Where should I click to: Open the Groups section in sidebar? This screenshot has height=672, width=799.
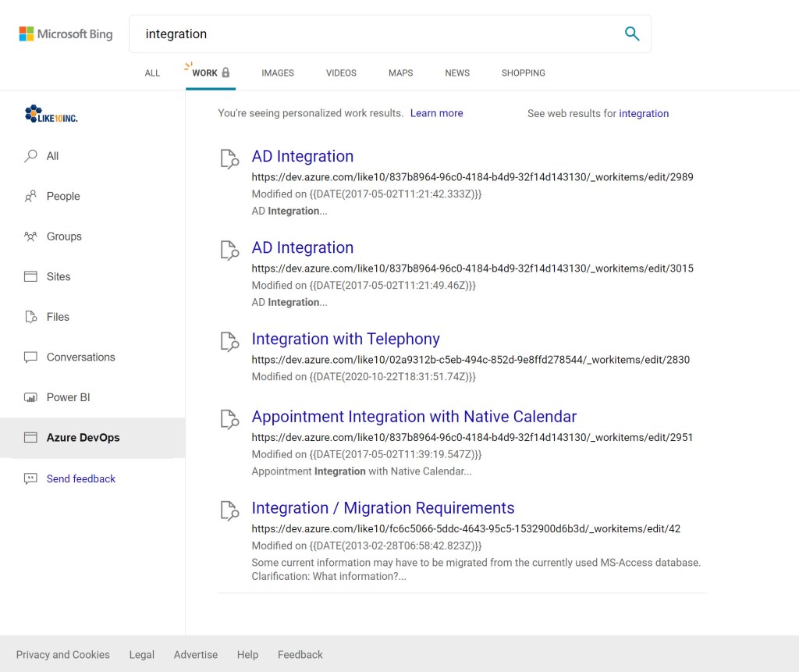tap(63, 236)
